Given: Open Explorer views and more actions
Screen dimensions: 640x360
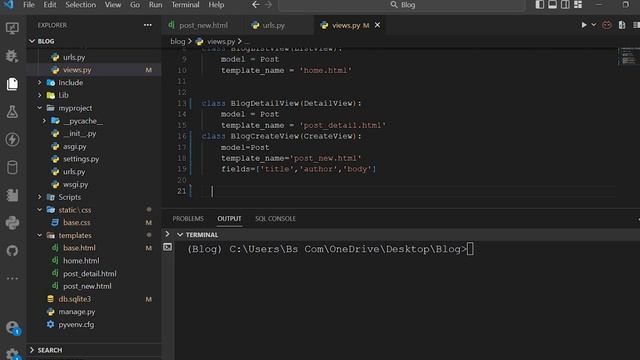Looking at the screenshot, I should (148, 25).
